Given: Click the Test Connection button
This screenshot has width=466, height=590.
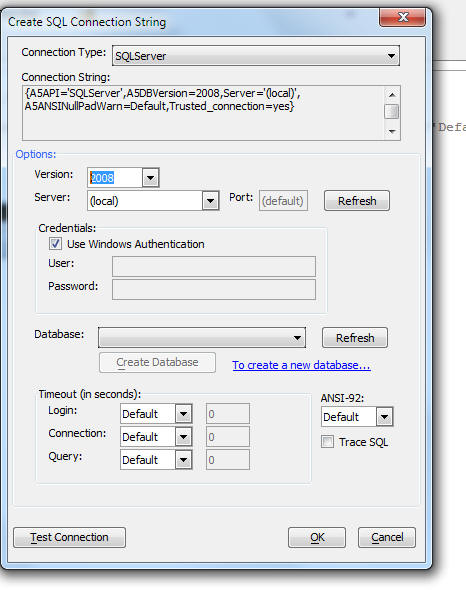Looking at the screenshot, I should (x=70, y=537).
